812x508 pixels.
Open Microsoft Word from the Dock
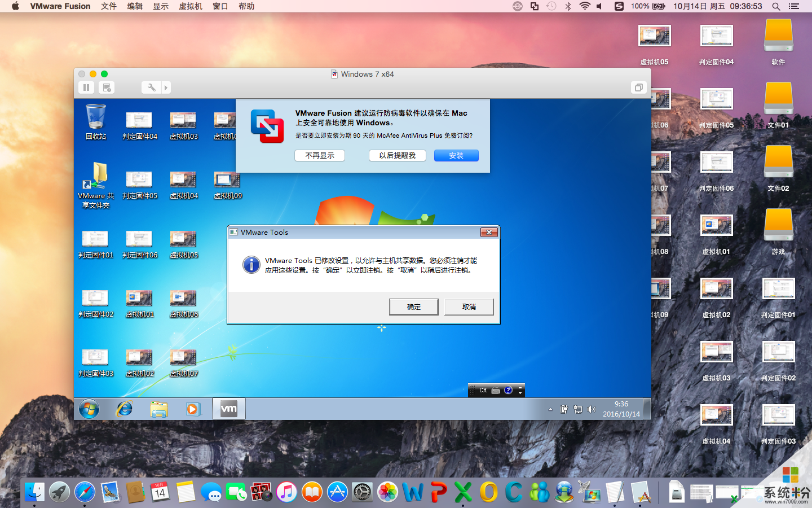click(x=413, y=492)
